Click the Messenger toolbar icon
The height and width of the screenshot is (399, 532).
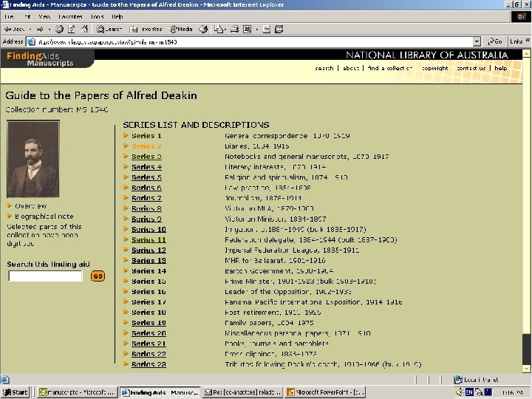279,29
